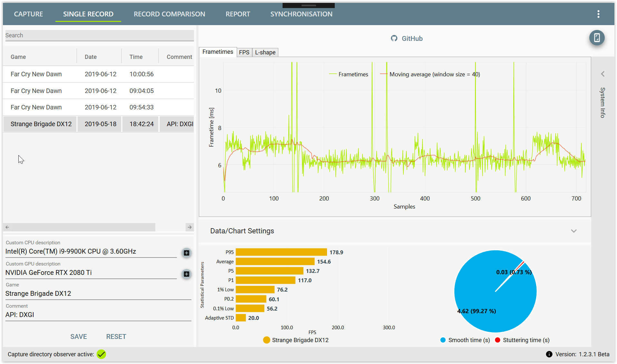Sort by the Time column header
The width and height of the screenshot is (617, 364).
136,57
